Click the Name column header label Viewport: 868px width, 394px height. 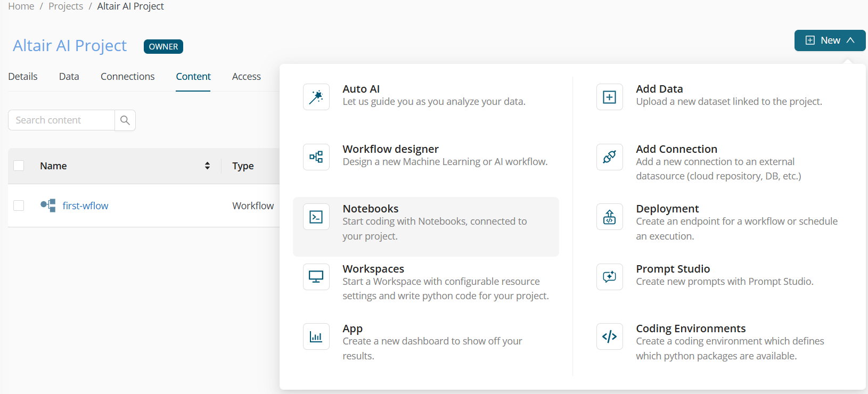53,166
